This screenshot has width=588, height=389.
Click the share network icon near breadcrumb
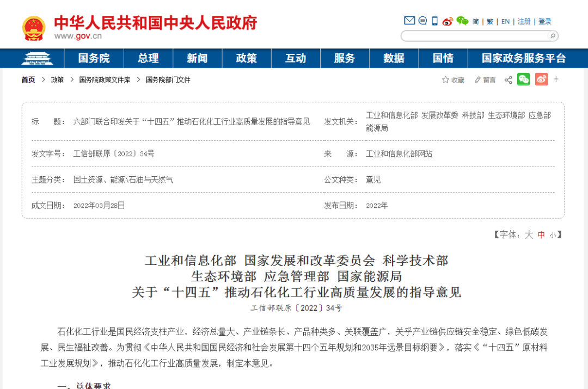tap(508, 79)
